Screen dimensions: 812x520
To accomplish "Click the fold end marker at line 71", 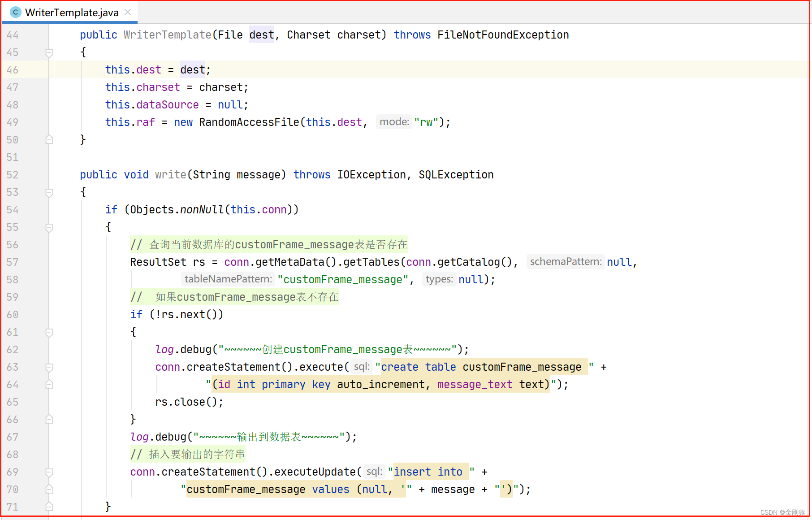I will pyautogui.click(x=49, y=507).
